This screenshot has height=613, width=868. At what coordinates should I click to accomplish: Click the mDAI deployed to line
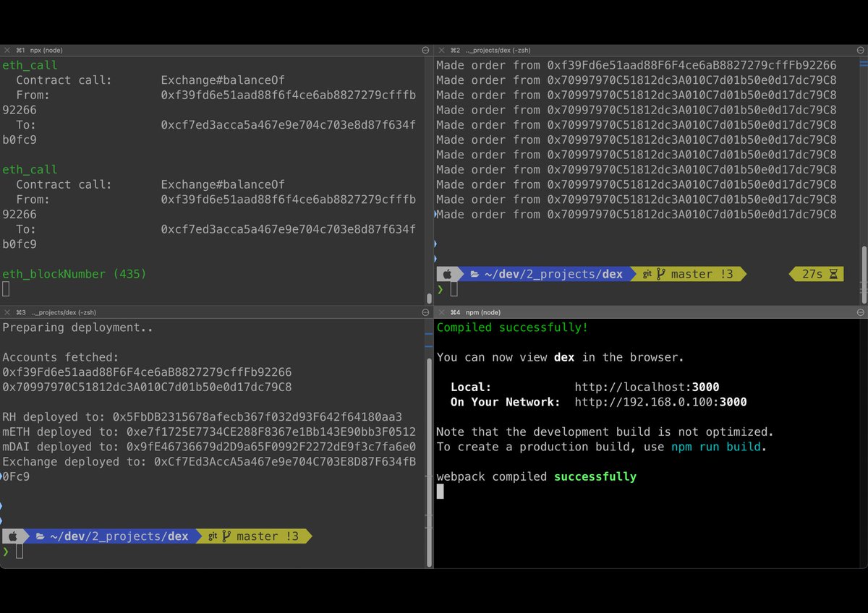tap(209, 447)
